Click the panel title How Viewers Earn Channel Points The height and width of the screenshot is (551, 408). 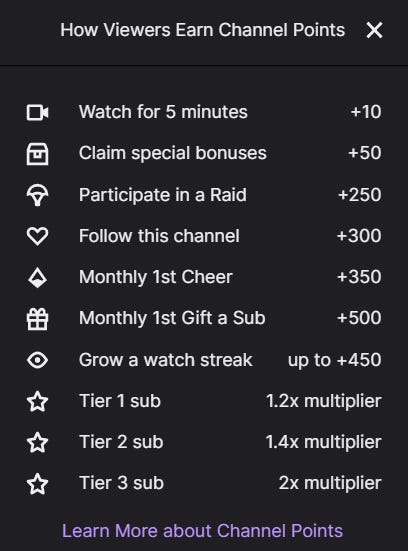tap(202, 30)
